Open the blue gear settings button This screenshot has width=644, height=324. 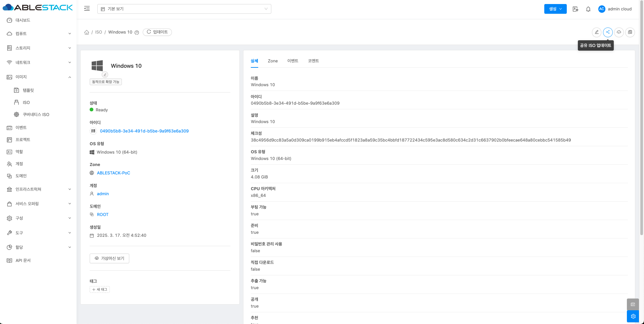[x=633, y=316]
